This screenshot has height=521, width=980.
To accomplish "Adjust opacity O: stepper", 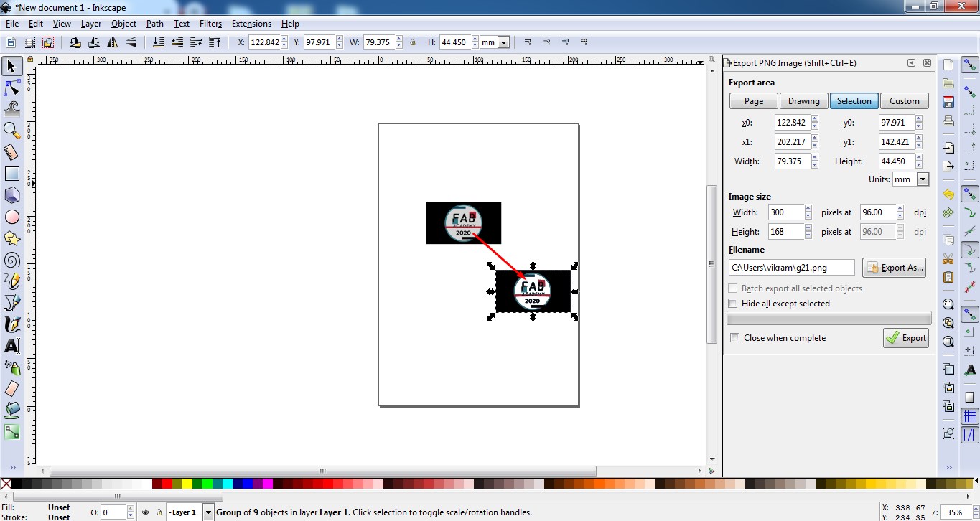I will point(130,512).
